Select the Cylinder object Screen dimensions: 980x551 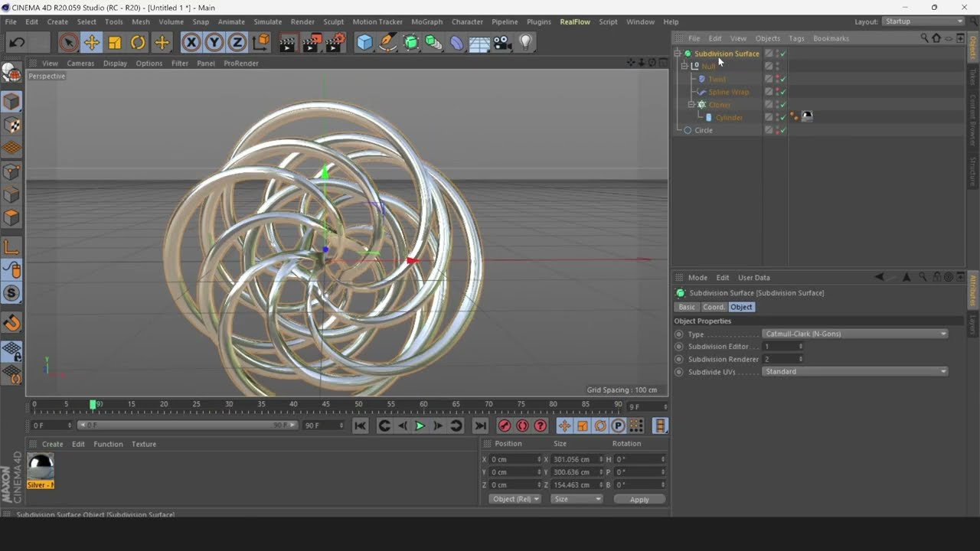[x=729, y=117]
